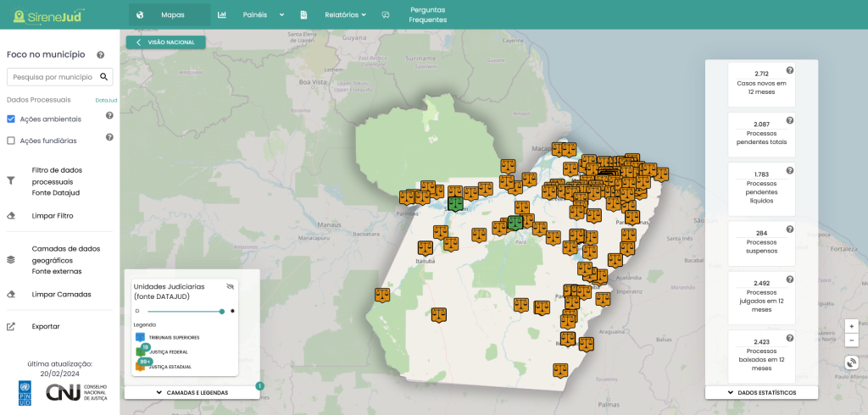
Task: Click the Casos novos value 2.712
Action: 762,73
